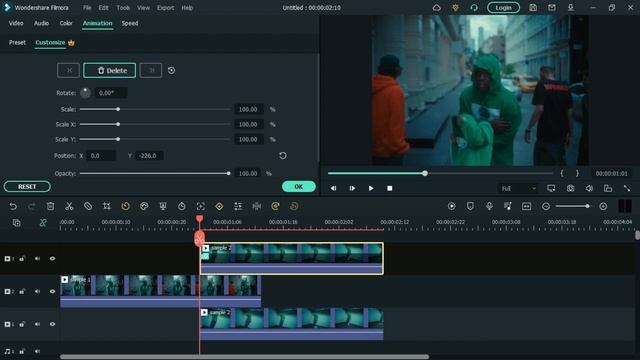The image size is (640, 360).
Task: Select the Preset sub-tab
Action: 17,42
